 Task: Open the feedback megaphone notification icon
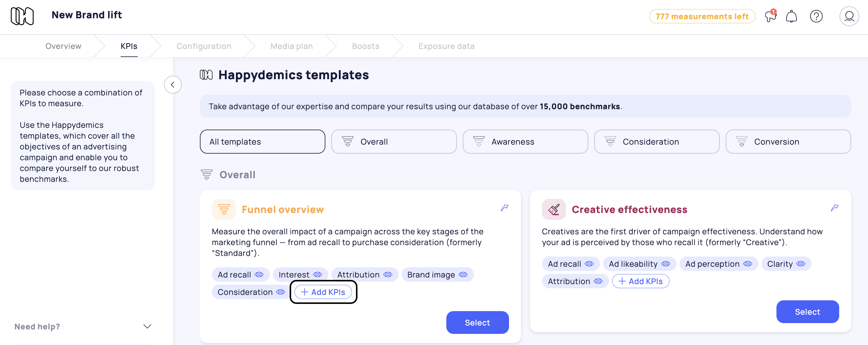(770, 16)
